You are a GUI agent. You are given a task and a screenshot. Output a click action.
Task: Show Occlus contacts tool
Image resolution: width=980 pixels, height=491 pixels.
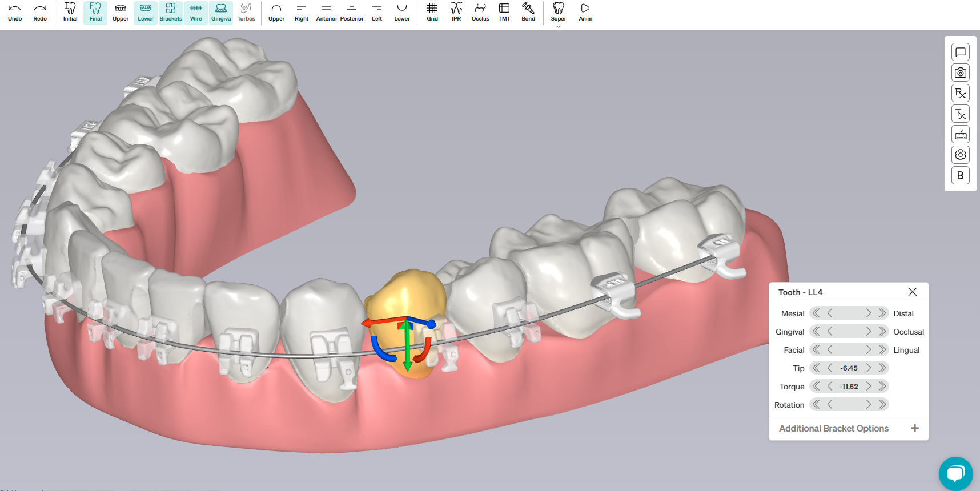(480, 13)
